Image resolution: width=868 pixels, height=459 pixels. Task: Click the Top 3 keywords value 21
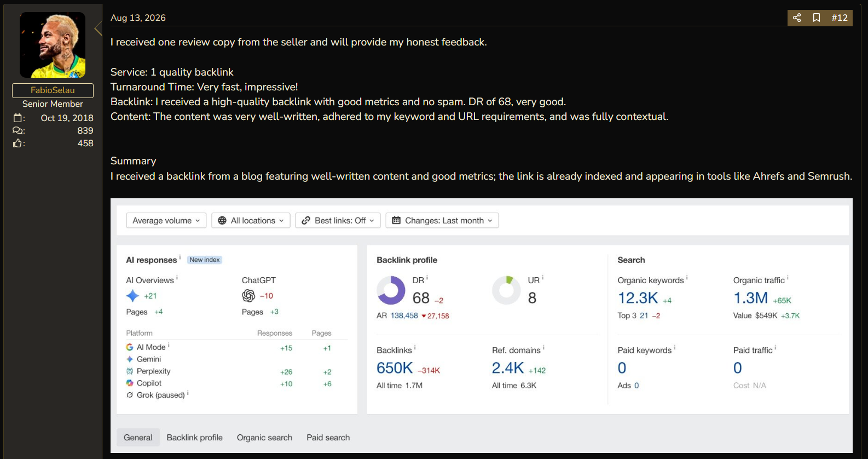coord(644,315)
